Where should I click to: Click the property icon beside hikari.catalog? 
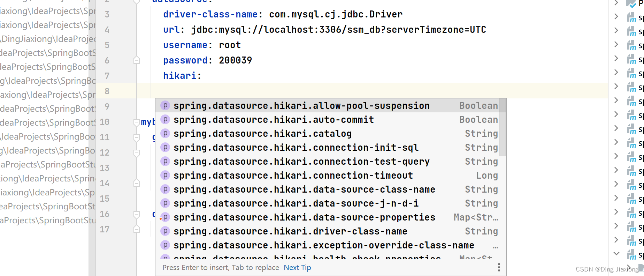click(165, 133)
